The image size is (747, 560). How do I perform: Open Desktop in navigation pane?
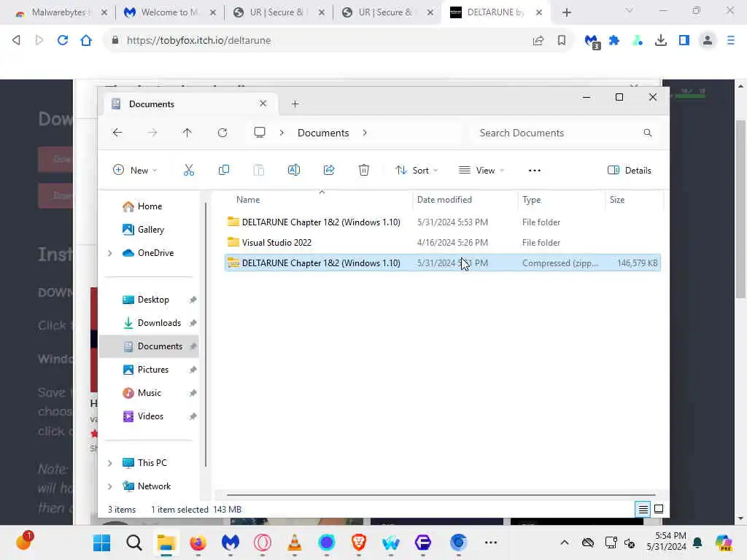[149, 300]
